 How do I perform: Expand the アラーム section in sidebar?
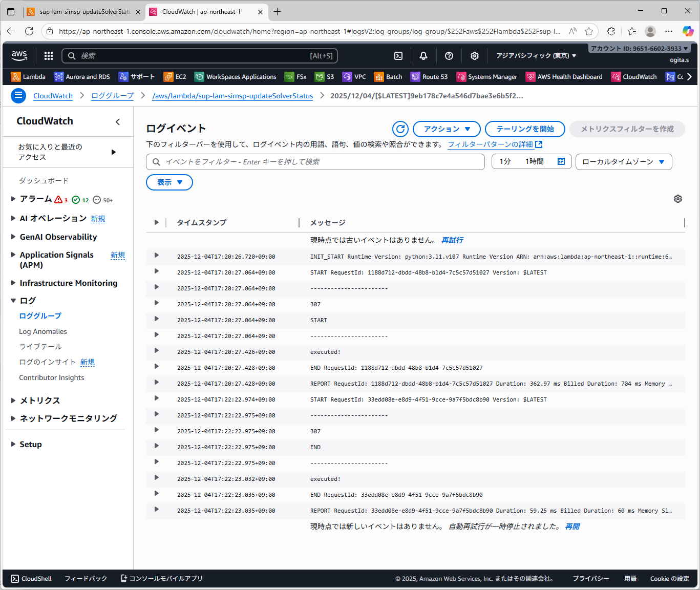(x=13, y=199)
